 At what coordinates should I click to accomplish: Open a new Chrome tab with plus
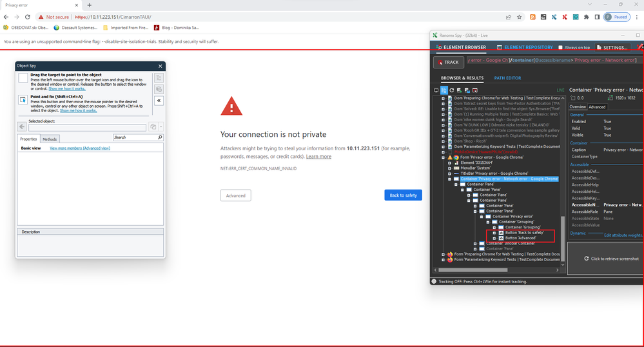tap(89, 5)
